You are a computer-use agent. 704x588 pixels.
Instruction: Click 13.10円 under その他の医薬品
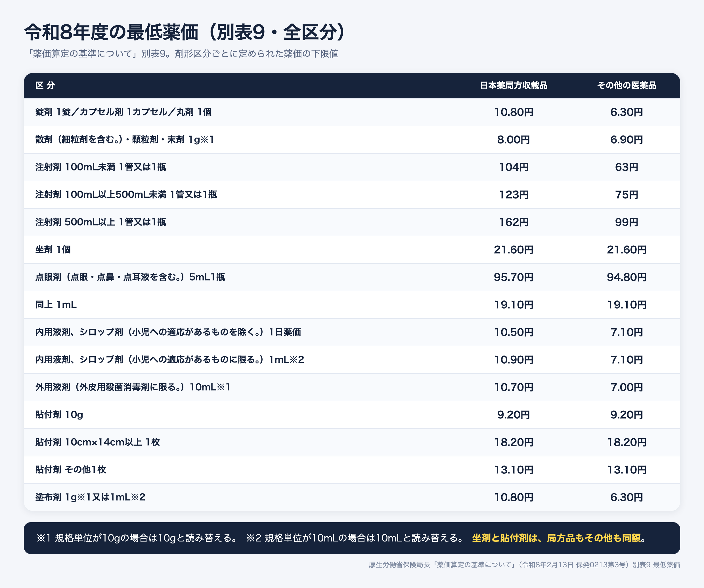[627, 469]
